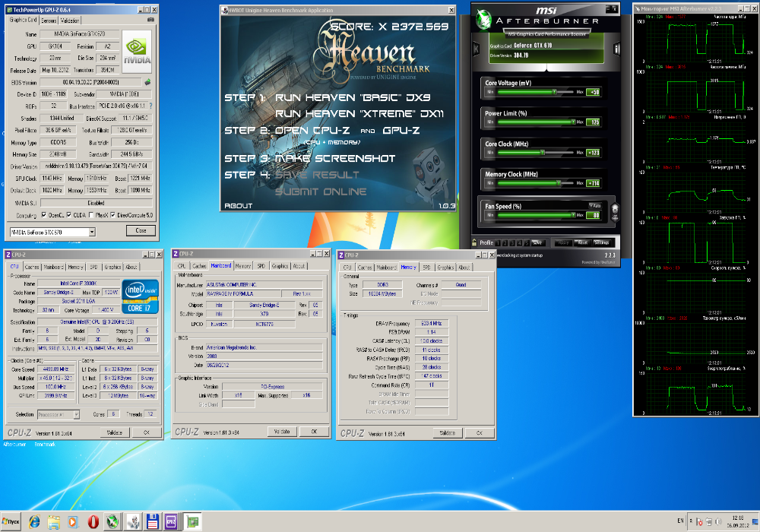Click the red flag tray icon
Screen dimensions: 760x532
(699, 522)
